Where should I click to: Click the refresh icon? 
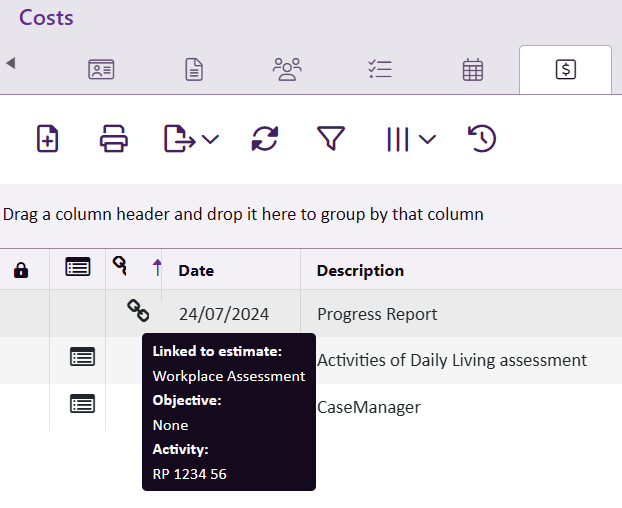(265, 138)
